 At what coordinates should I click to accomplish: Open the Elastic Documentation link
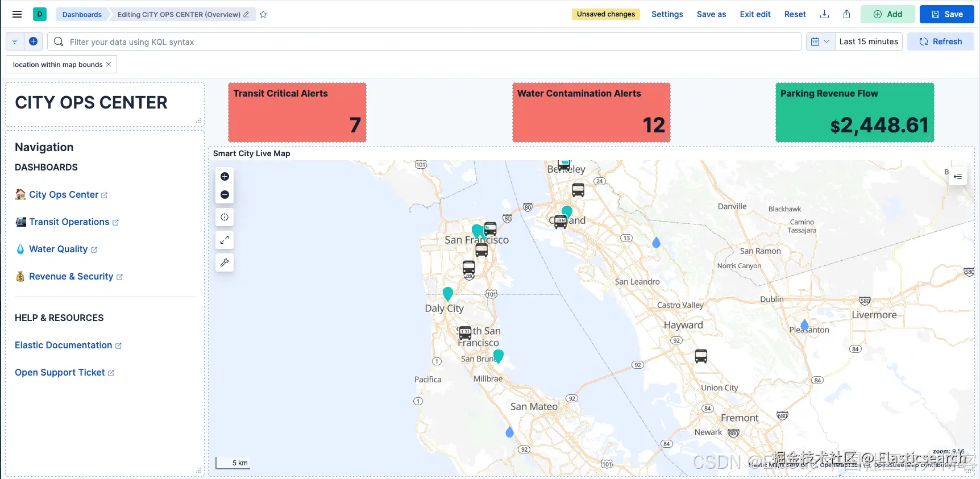pos(64,345)
